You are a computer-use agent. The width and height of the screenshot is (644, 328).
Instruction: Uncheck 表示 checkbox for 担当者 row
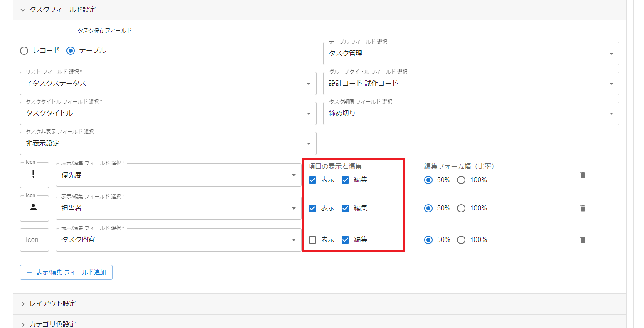[x=312, y=208]
